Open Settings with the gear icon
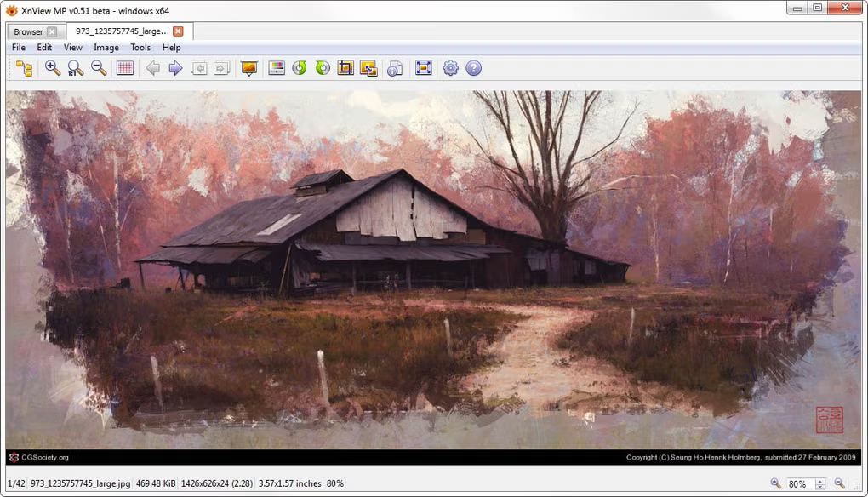Screen dimensions: 868x497 (x=451, y=68)
